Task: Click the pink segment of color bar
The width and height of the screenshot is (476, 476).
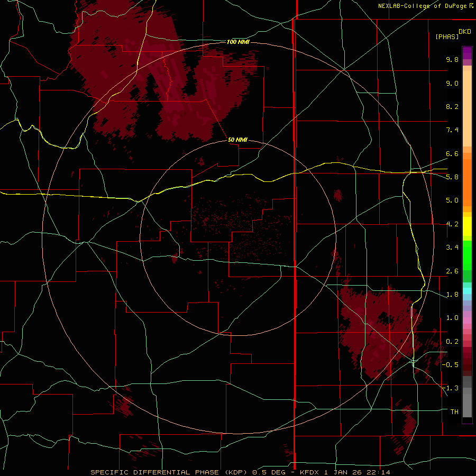Action: click(467, 321)
